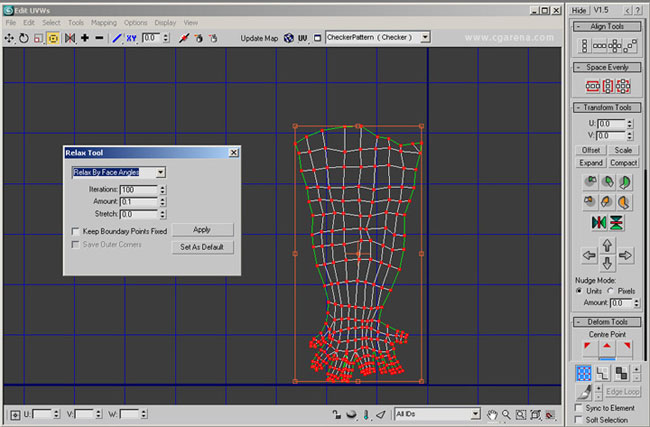The width and height of the screenshot is (650, 427).
Task: Open the Relax By Face Angles dropdown
Action: click(x=160, y=172)
